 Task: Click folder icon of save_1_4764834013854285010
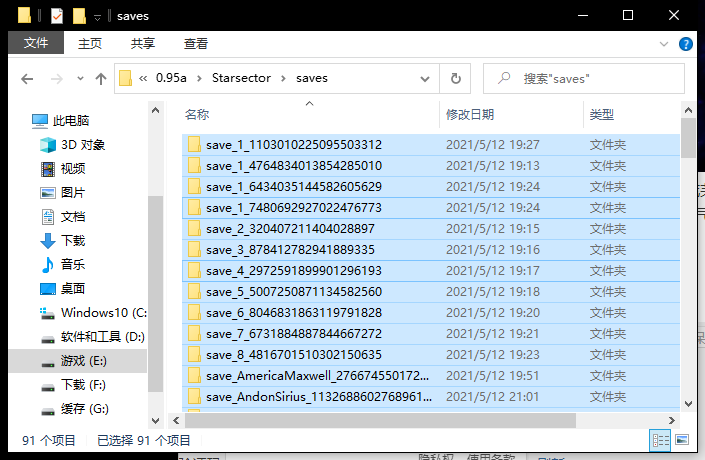(x=194, y=165)
